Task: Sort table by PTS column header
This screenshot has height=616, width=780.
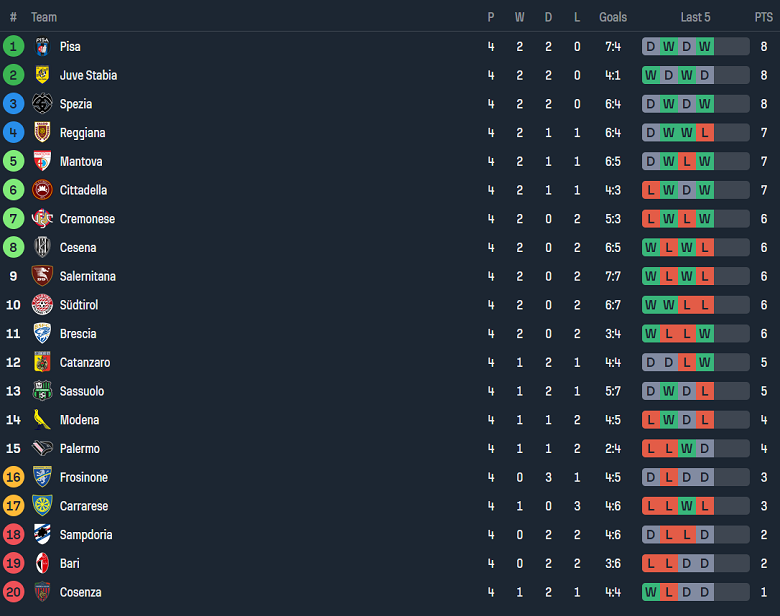Action: [x=763, y=17]
